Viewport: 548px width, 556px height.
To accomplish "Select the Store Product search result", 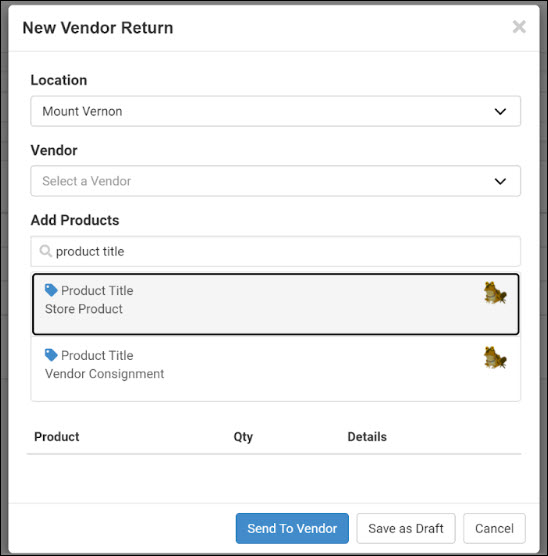I will 276,304.
